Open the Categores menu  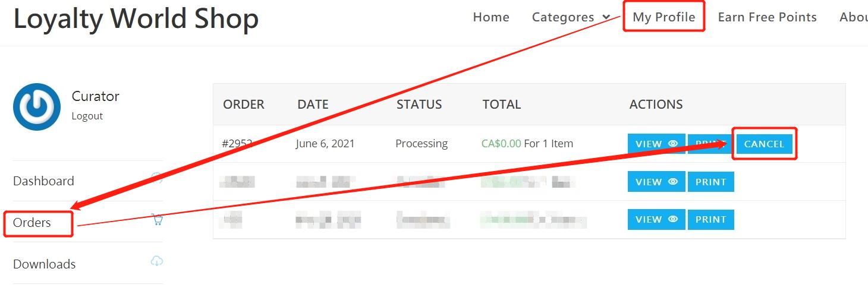[562, 17]
